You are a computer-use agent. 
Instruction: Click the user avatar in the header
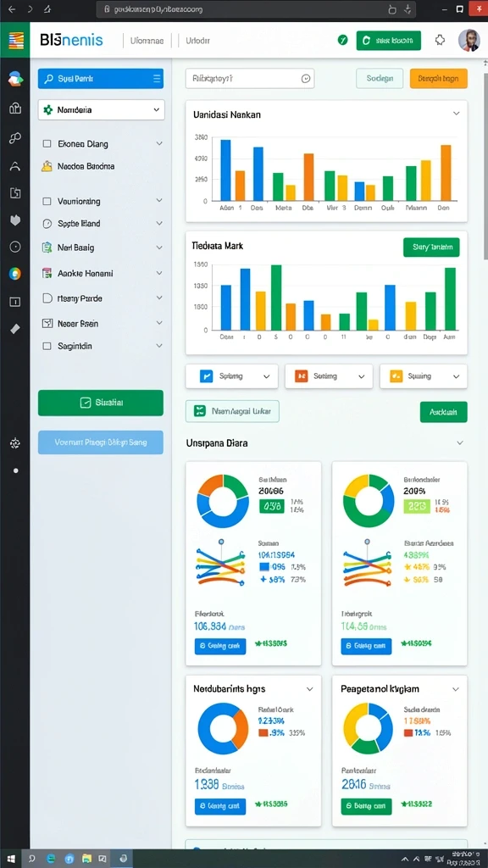click(469, 40)
